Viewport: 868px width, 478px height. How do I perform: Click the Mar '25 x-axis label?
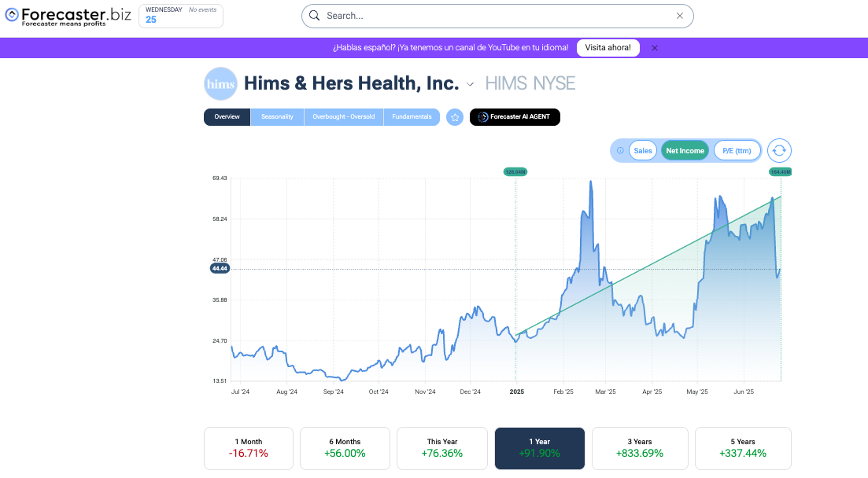coord(606,392)
